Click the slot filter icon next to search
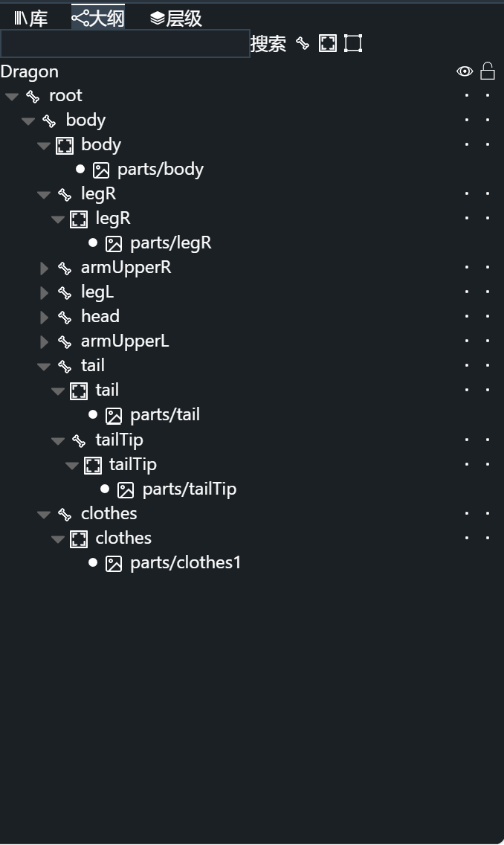Screen dimensions: 504x845 point(327,43)
